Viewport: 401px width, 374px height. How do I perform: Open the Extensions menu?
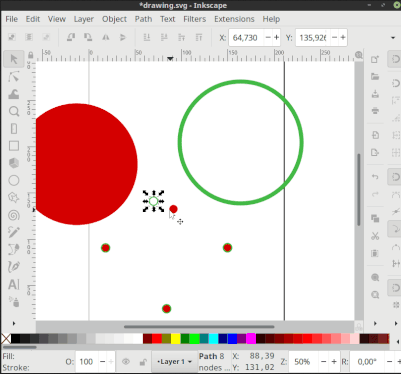pyautogui.click(x=234, y=19)
